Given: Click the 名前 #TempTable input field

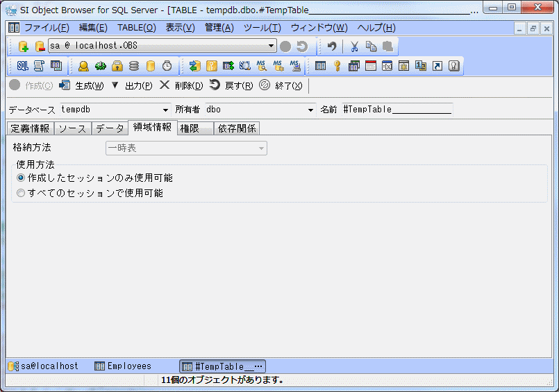Looking at the screenshot, I should point(397,110).
